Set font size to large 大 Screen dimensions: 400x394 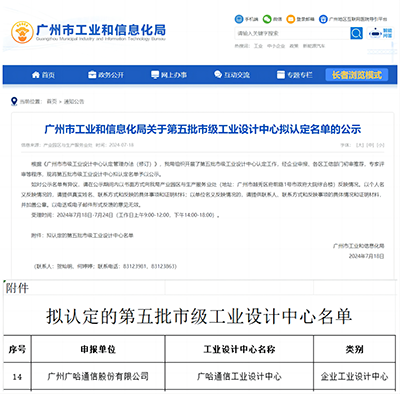point(360,145)
